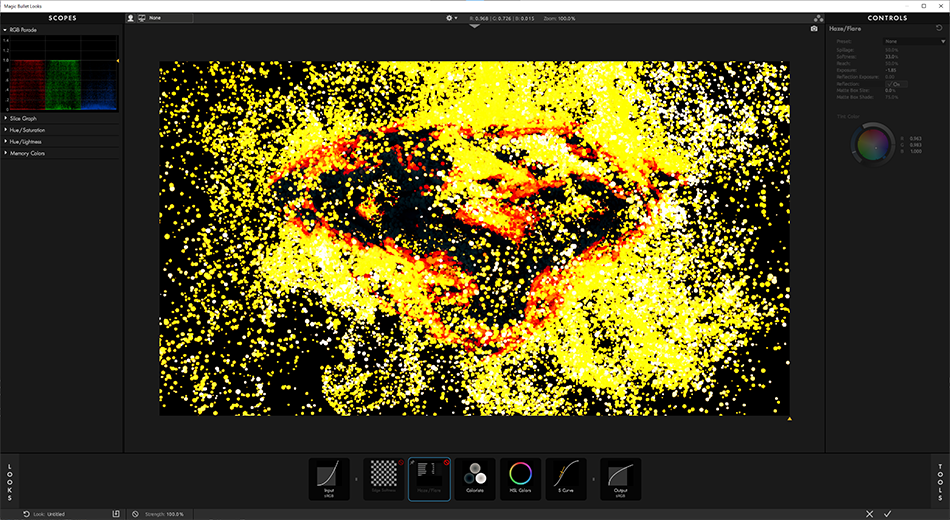The image size is (950, 520).
Task: Click the Strength 100.0% value
Action: coord(174,514)
